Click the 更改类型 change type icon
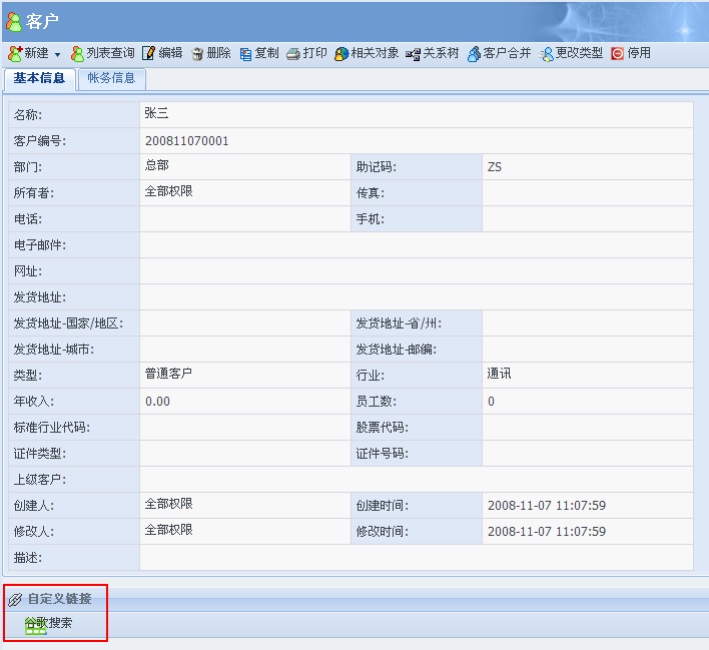The width and height of the screenshot is (709, 650). [546, 54]
